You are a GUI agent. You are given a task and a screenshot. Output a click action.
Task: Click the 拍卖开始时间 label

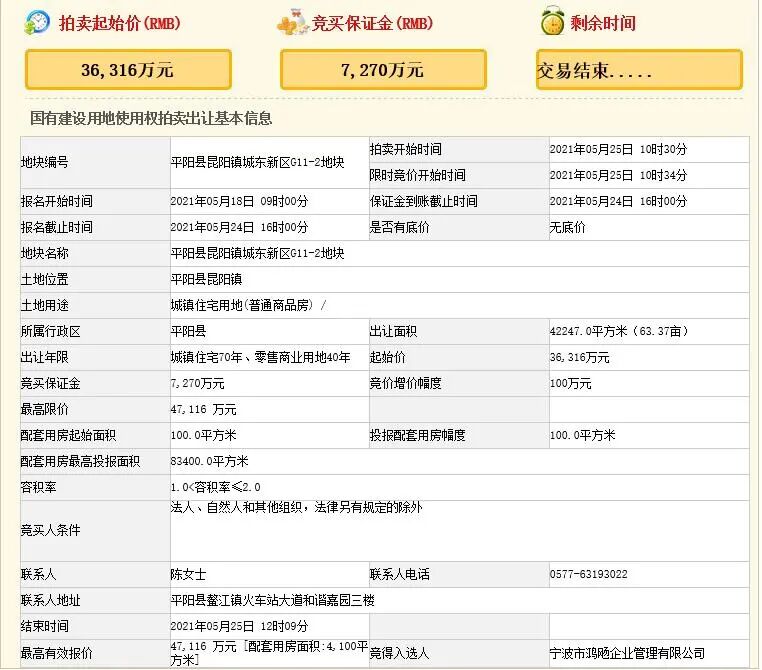coord(406,149)
